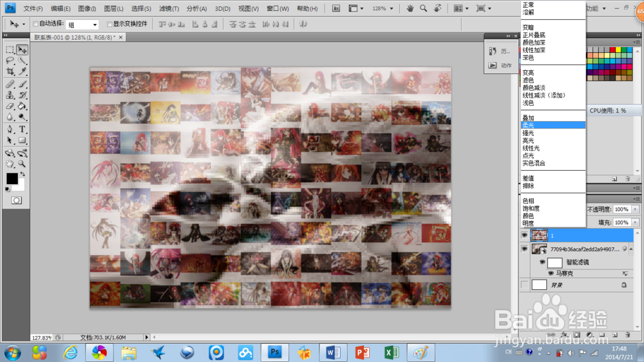Select the Type tool

pyautogui.click(x=22, y=129)
